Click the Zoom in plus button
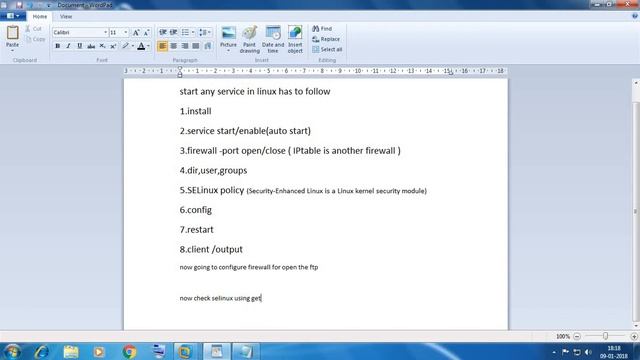 point(634,336)
